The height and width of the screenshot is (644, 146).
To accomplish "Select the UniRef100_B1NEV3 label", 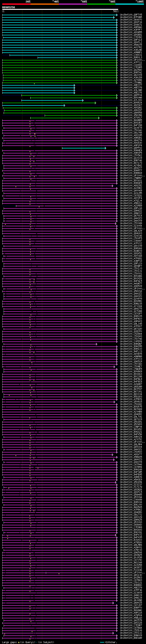I will click(131, 251).
